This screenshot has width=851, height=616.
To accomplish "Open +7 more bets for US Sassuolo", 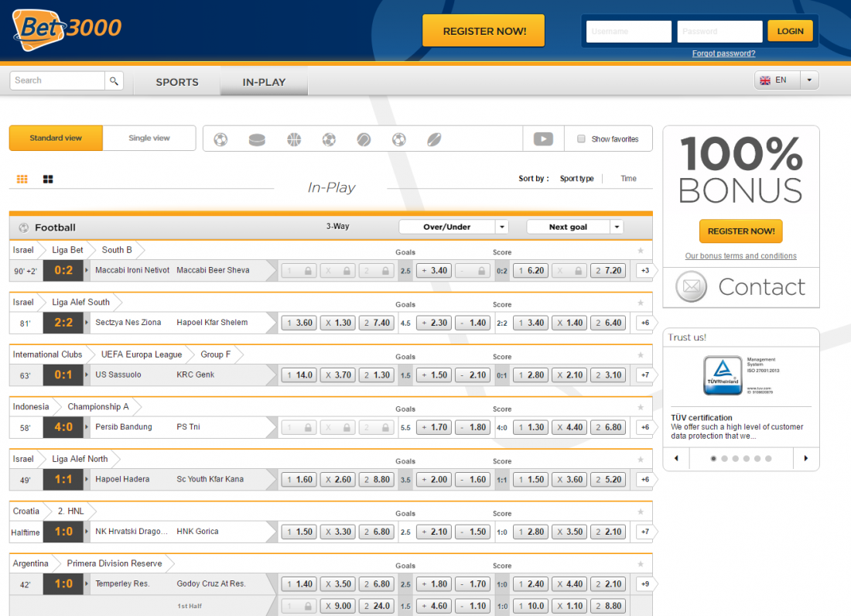I will click(644, 375).
